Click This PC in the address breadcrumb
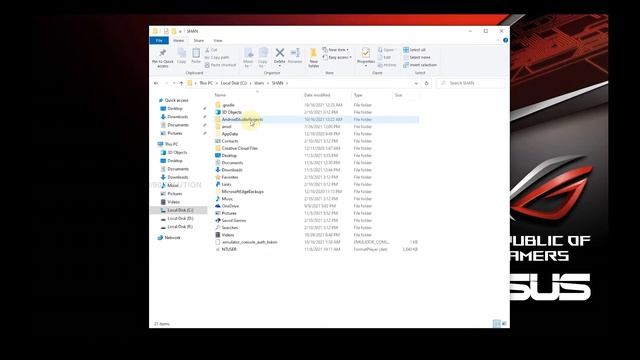640x360 pixels. pyautogui.click(x=206, y=83)
